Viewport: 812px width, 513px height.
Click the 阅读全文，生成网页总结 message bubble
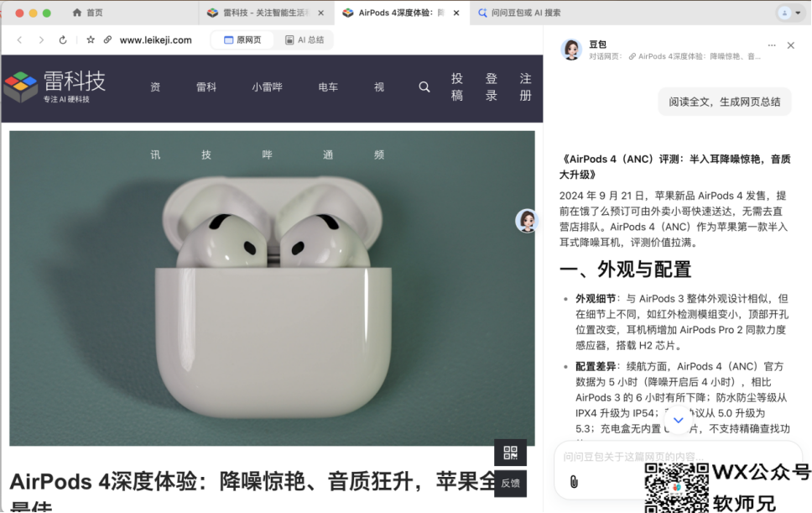tap(725, 102)
